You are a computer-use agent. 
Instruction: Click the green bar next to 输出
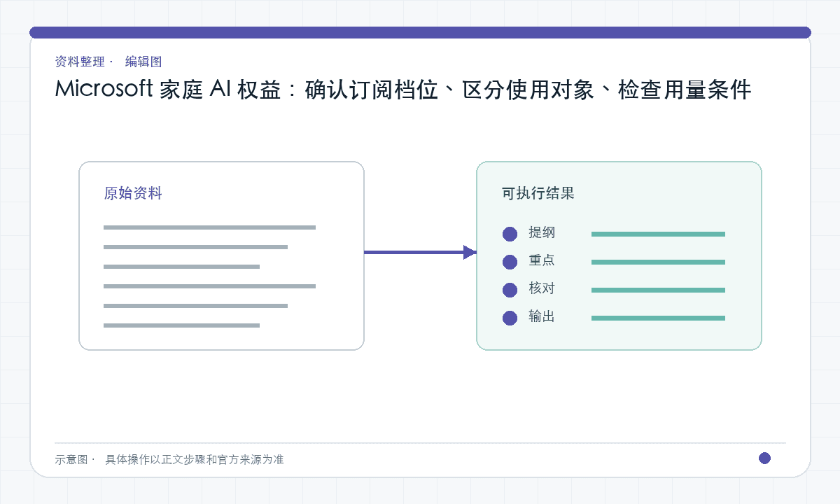(x=658, y=318)
